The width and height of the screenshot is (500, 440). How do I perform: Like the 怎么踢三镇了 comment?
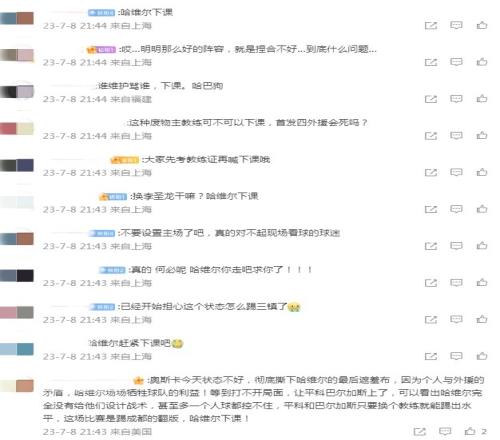click(482, 320)
